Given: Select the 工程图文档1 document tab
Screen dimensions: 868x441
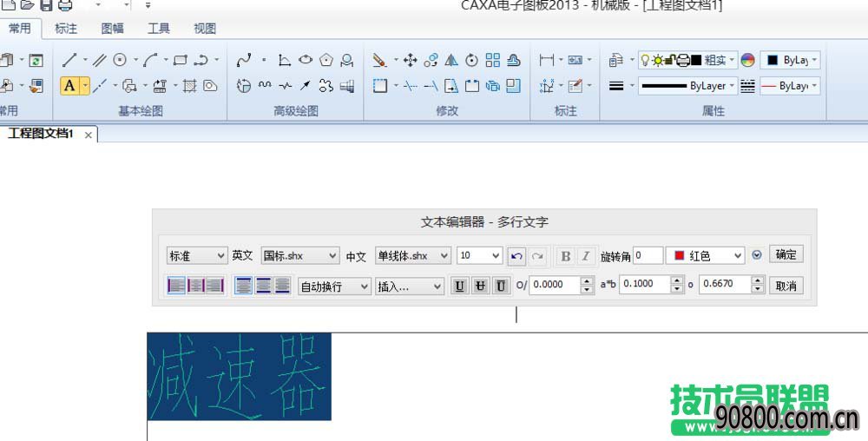Looking at the screenshot, I should pos(41,134).
